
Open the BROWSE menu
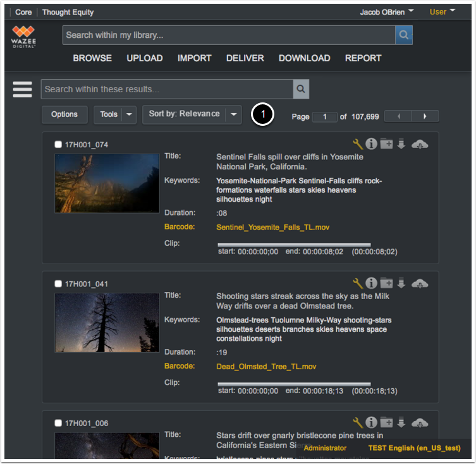pos(92,58)
